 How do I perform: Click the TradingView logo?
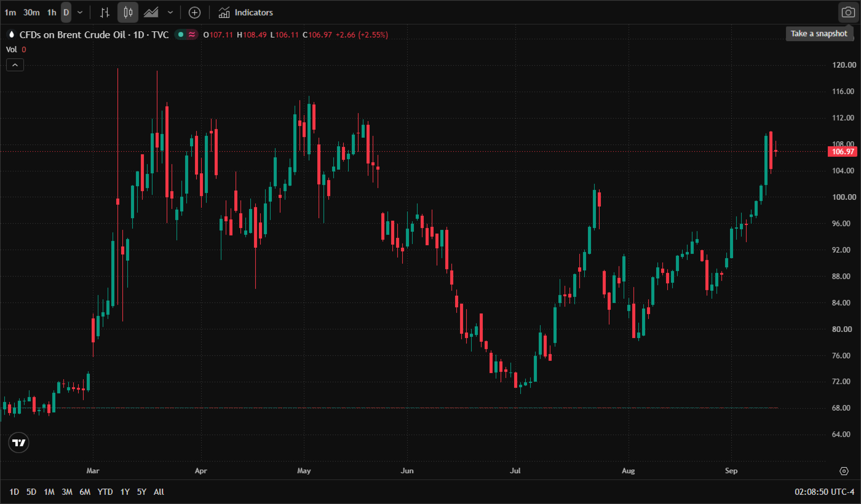tap(18, 443)
